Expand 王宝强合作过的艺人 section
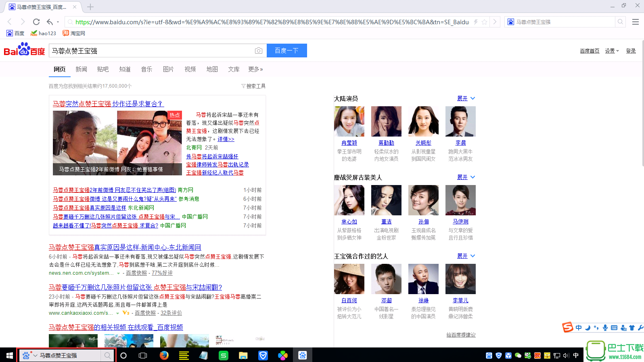The image size is (644, 362). click(x=466, y=256)
